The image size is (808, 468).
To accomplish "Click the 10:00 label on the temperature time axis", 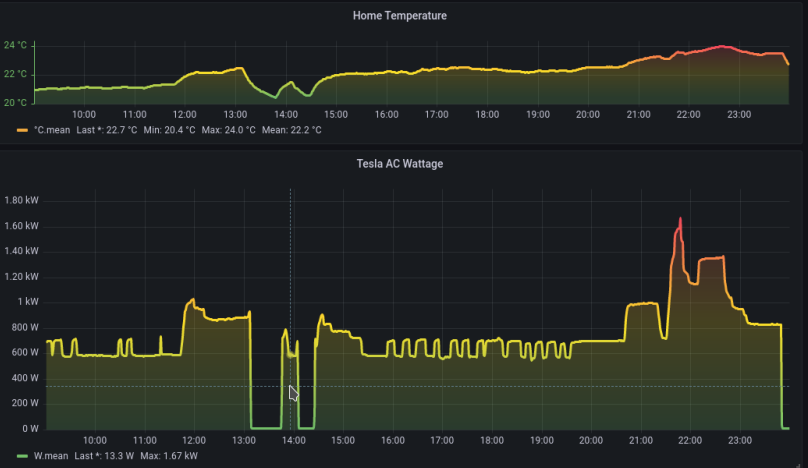I will pyautogui.click(x=84, y=114).
